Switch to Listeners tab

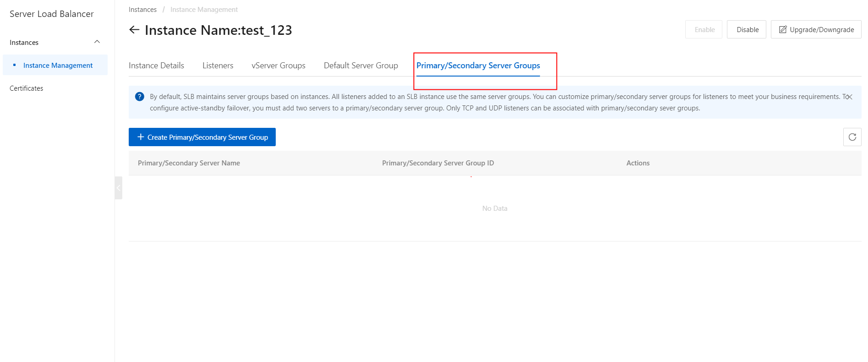click(218, 66)
